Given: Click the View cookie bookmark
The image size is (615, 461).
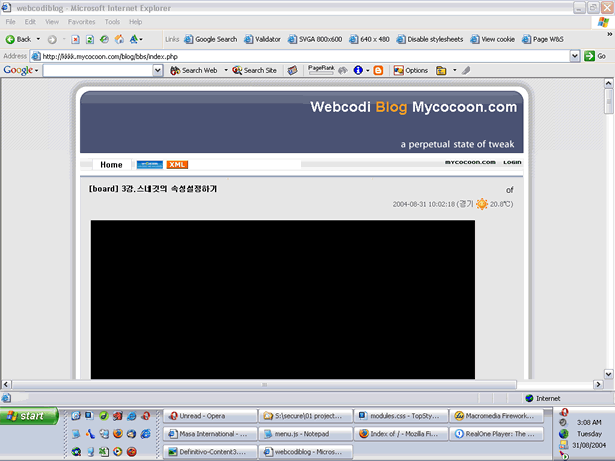Looking at the screenshot, I should coord(493,39).
